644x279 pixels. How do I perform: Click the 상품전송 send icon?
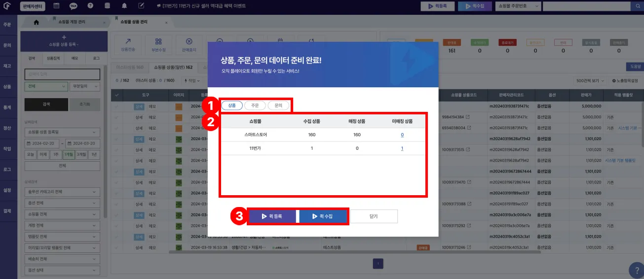[x=128, y=44]
